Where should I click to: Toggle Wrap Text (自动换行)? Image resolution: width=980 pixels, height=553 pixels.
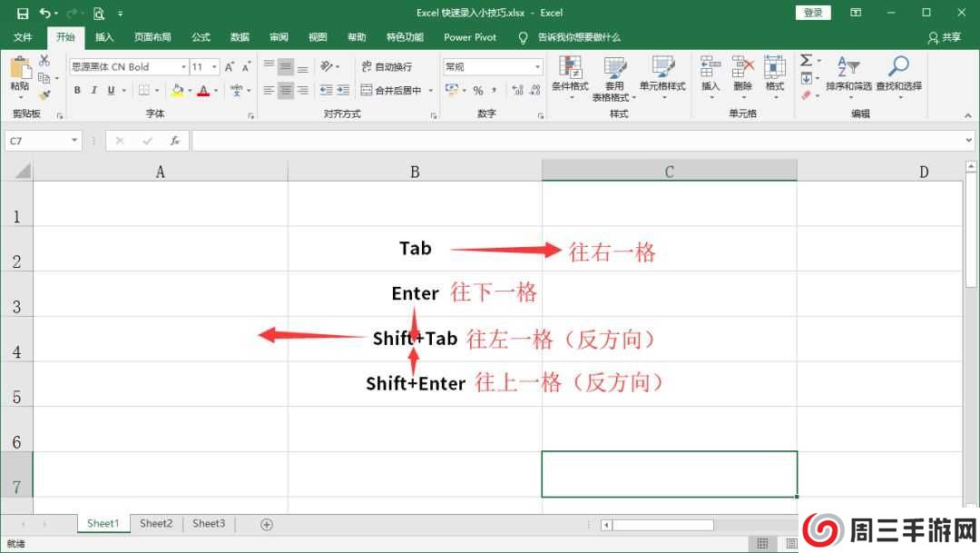pyautogui.click(x=387, y=67)
